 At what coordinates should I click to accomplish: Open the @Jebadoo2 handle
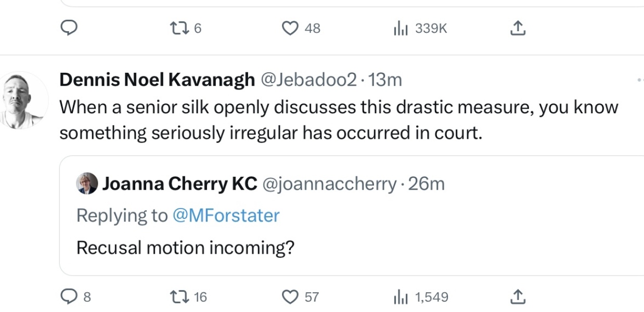click(308, 80)
